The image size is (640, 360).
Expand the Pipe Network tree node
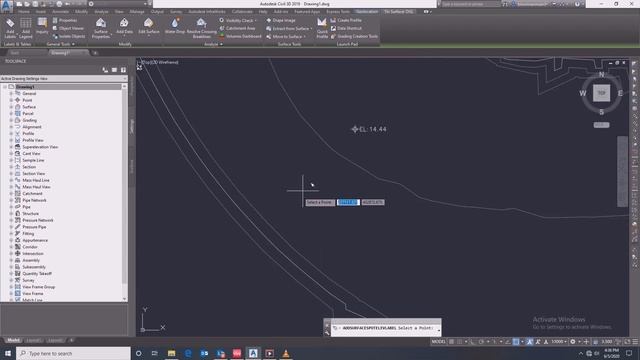pos(11,200)
